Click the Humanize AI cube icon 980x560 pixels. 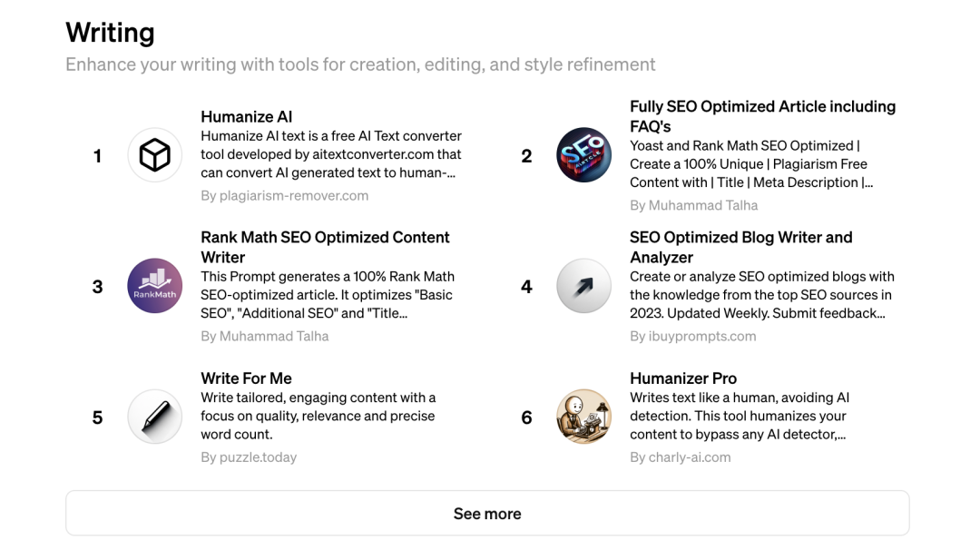(x=154, y=155)
